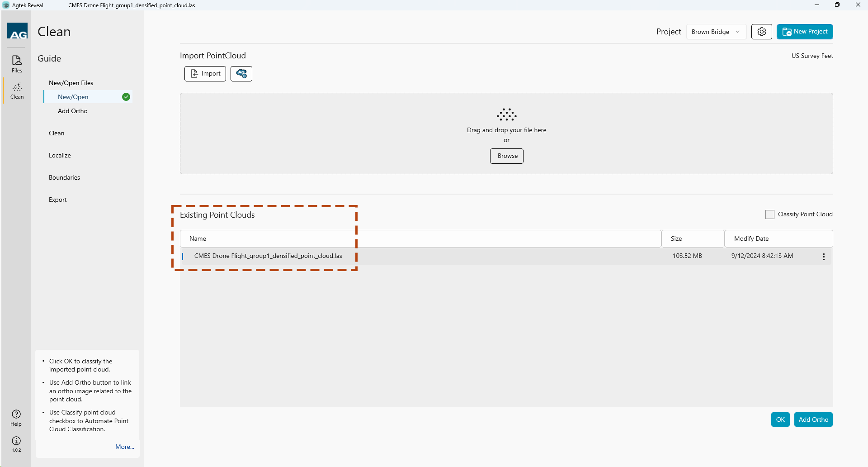This screenshot has height=467, width=868.
Task: Select the Clean sidebar icon
Action: click(17, 91)
